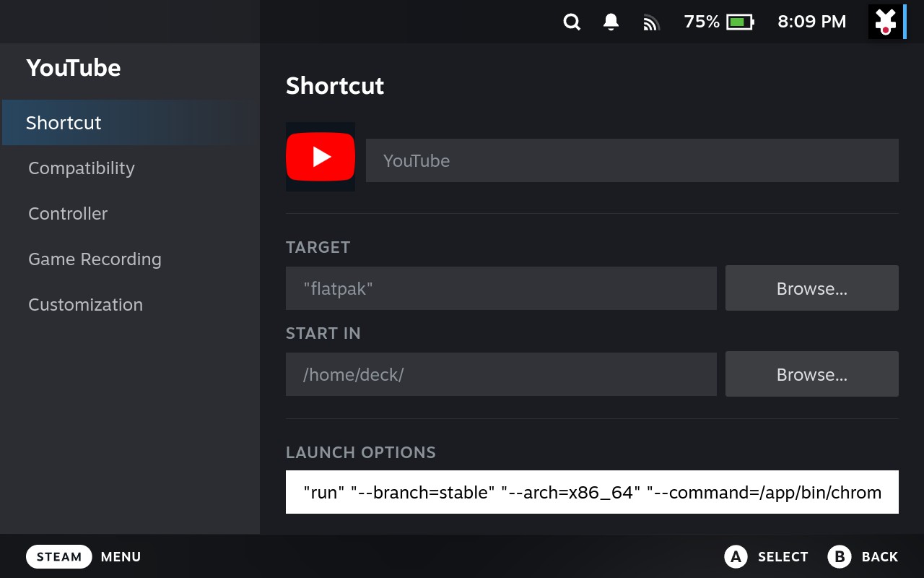Screen dimensions: 924x578
Task: Click the BACK hint label
Action: pyautogui.click(x=880, y=557)
